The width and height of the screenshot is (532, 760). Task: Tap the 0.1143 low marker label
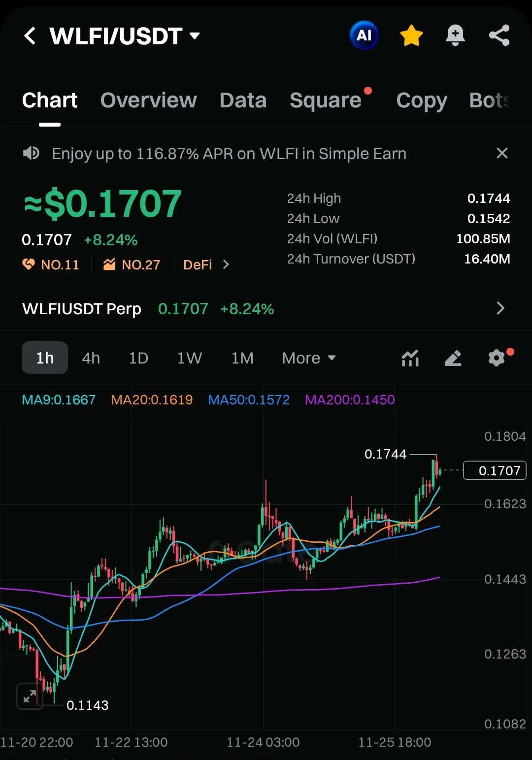click(x=87, y=705)
